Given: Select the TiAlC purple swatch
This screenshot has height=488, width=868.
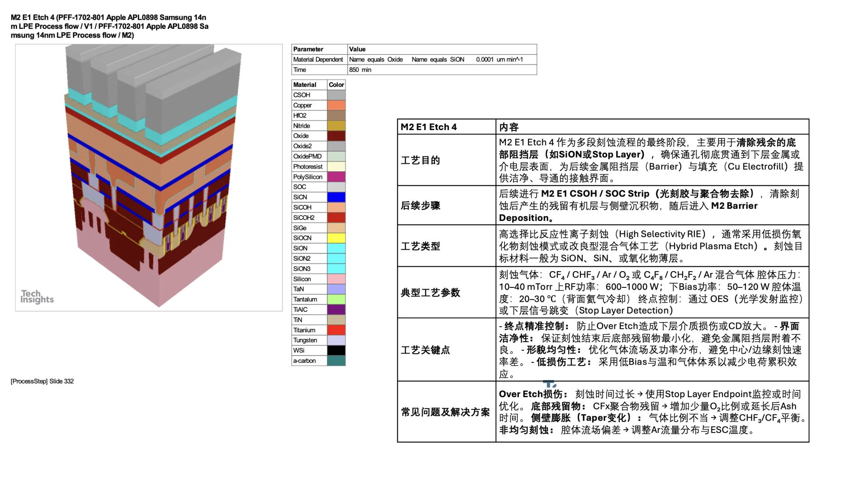Looking at the screenshot, I should click(x=336, y=309).
